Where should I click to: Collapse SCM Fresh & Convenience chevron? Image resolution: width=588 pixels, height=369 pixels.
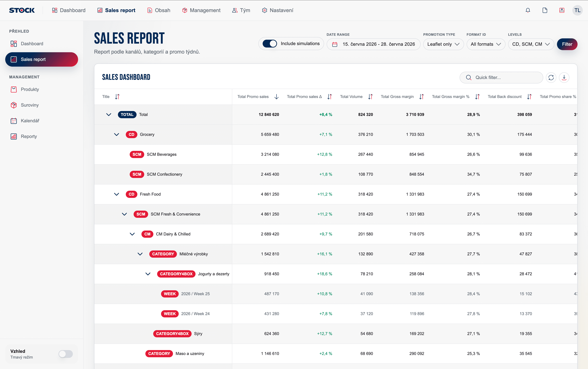tap(124, 214)
